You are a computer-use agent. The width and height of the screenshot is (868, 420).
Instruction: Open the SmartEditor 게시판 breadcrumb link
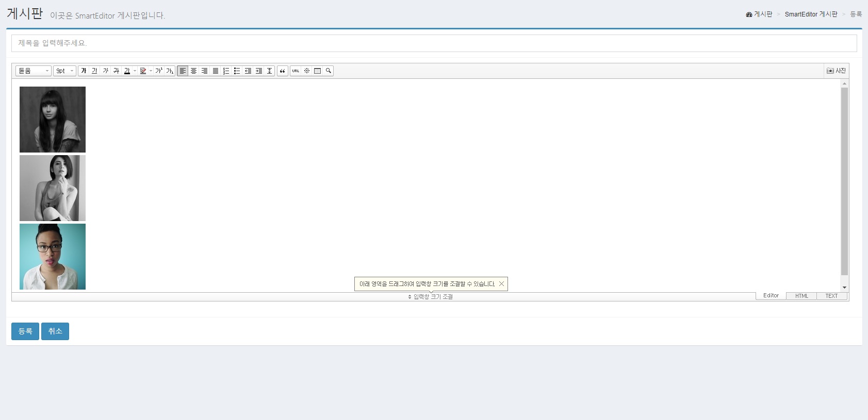(x=811, y=14)
